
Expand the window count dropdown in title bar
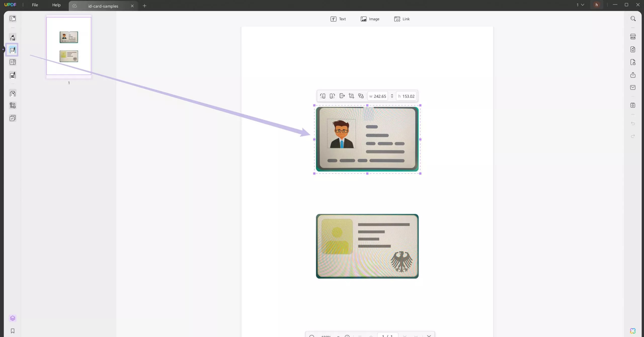point(580,5)
